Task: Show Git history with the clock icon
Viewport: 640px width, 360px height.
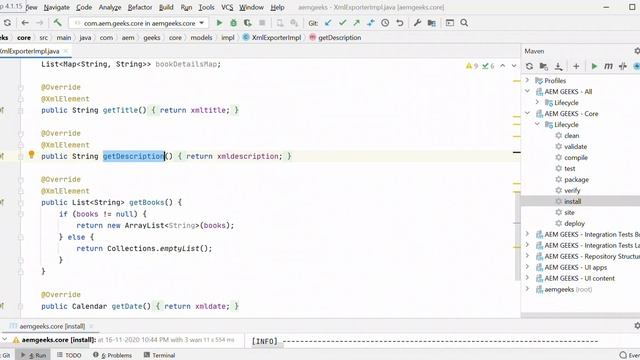Action: pos(385,23)
